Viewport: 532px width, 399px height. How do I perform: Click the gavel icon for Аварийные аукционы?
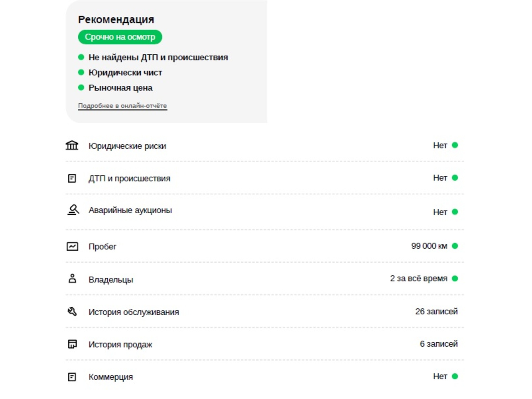tap(73, 210)
